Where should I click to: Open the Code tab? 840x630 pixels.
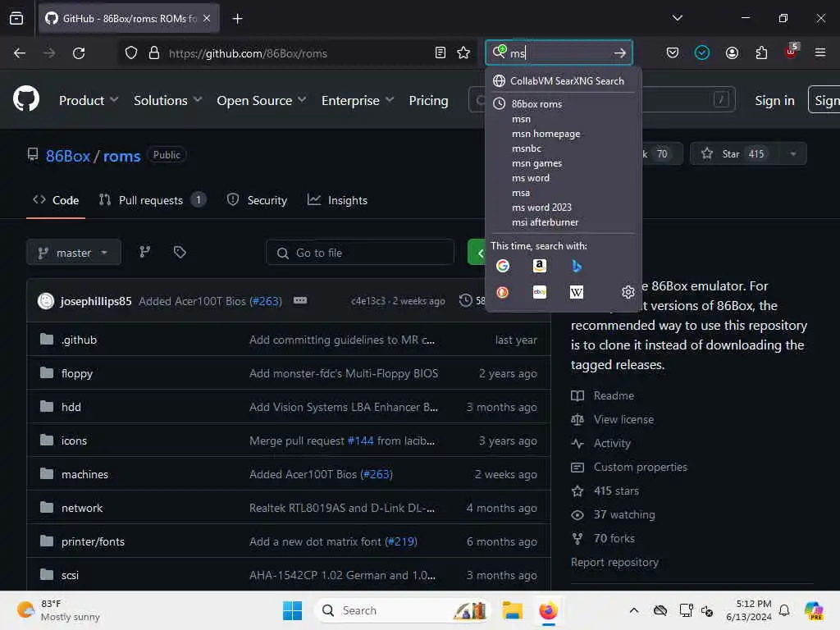[56, 200]
